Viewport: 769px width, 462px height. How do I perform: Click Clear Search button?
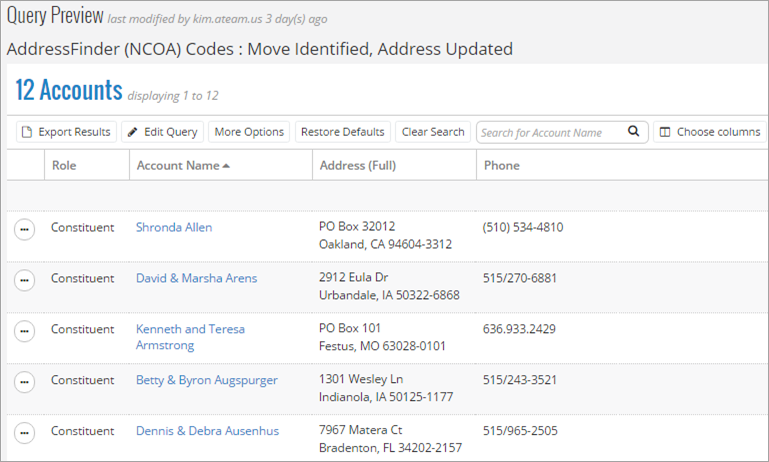[x=433, y=132]
